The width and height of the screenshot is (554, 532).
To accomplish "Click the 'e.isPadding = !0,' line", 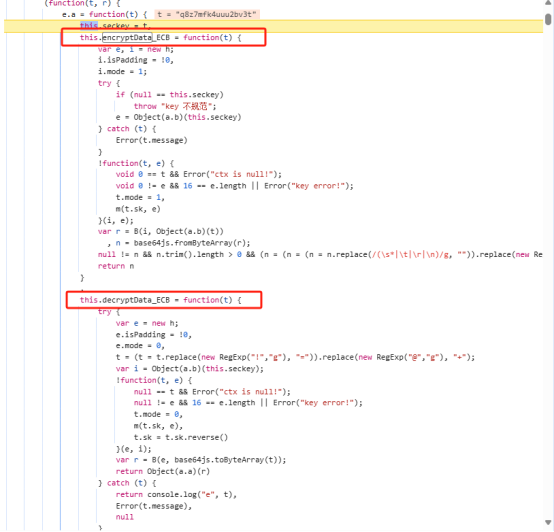I will pyautogui.click(x=154, y=335).
